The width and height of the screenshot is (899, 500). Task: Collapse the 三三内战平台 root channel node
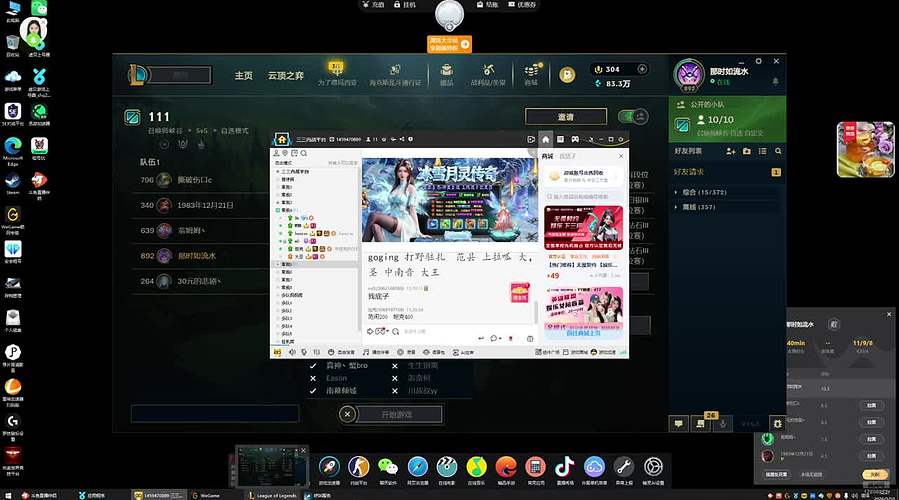pyautogui.click(x=278, y=171)
